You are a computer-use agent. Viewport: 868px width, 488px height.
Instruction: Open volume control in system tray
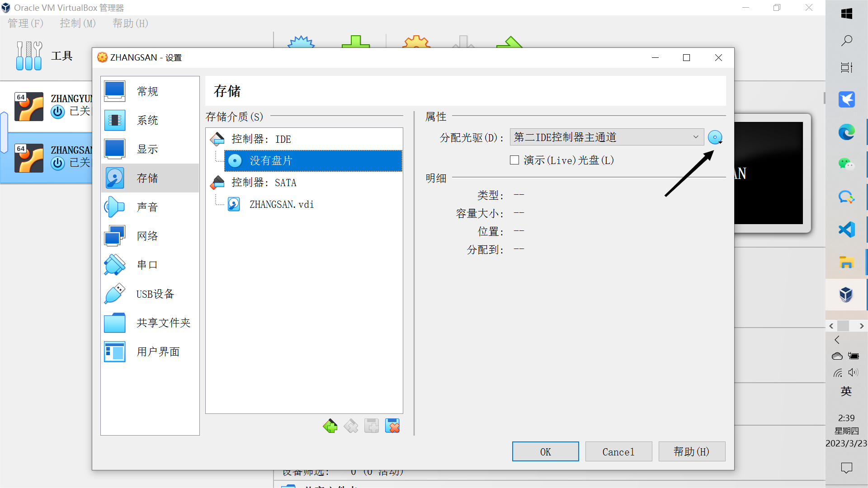pyautogui.click(x=854, y=372)
